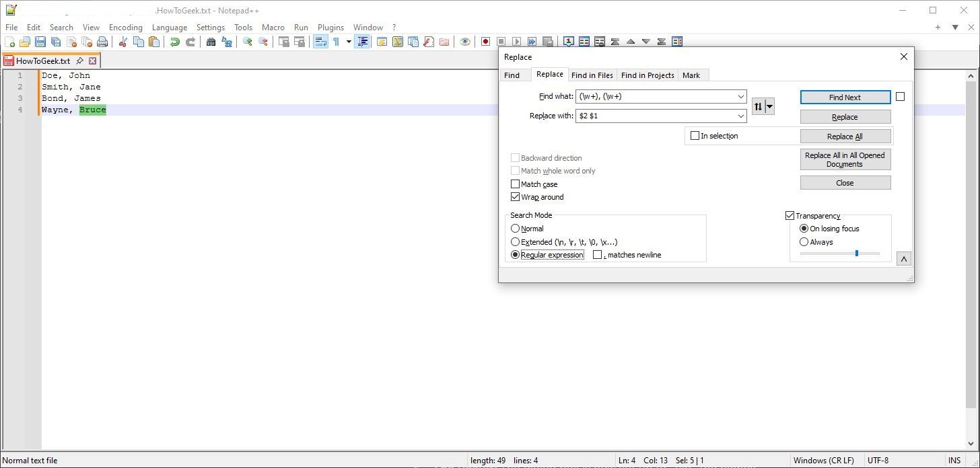Click the Cut scissors icon
Viewport: 980px width, 468px height.
[123, 42]
